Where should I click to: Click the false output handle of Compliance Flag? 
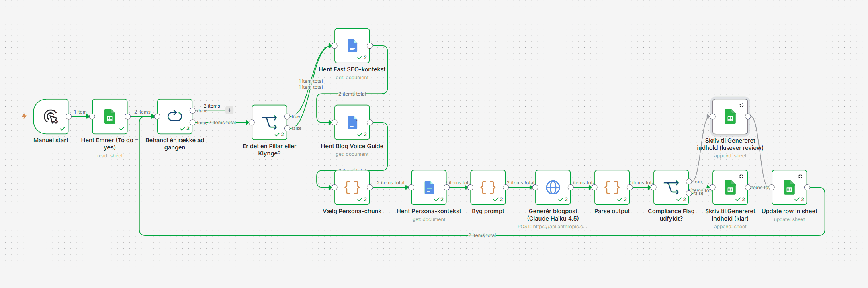[x=689, y=193]
